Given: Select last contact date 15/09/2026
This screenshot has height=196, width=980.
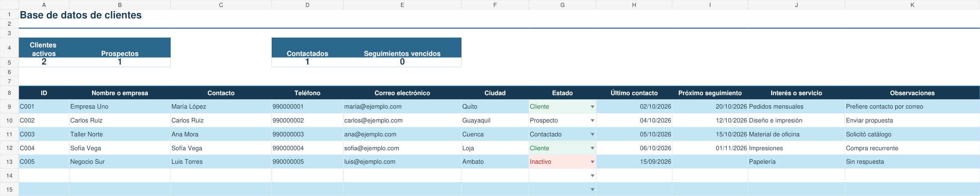Looking at the screenshot, I should [x=634, y=162].
